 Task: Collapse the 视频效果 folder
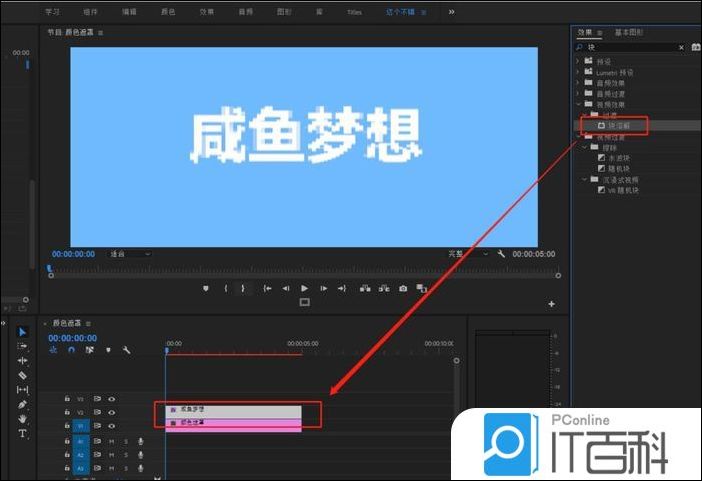[578, 104]
